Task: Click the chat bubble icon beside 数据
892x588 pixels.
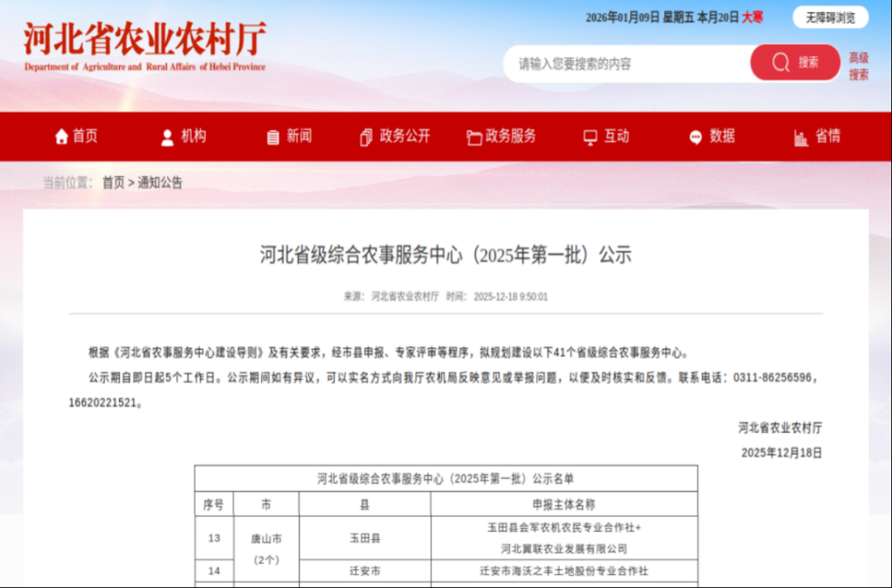Action: tap(695, 137)
